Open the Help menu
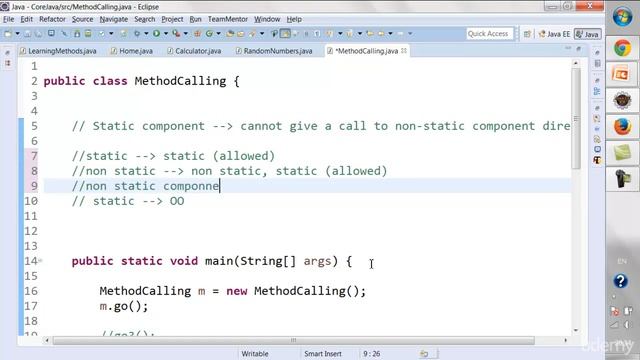640x360 pixels. click(x=294, y=19)
